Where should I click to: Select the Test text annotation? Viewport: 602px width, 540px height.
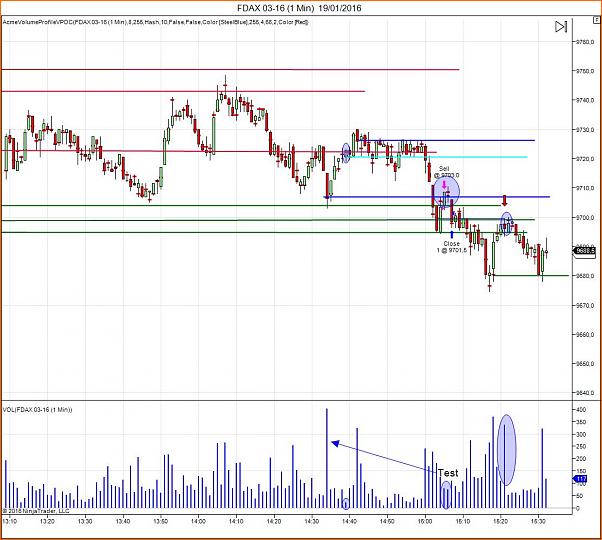[448, 473]
